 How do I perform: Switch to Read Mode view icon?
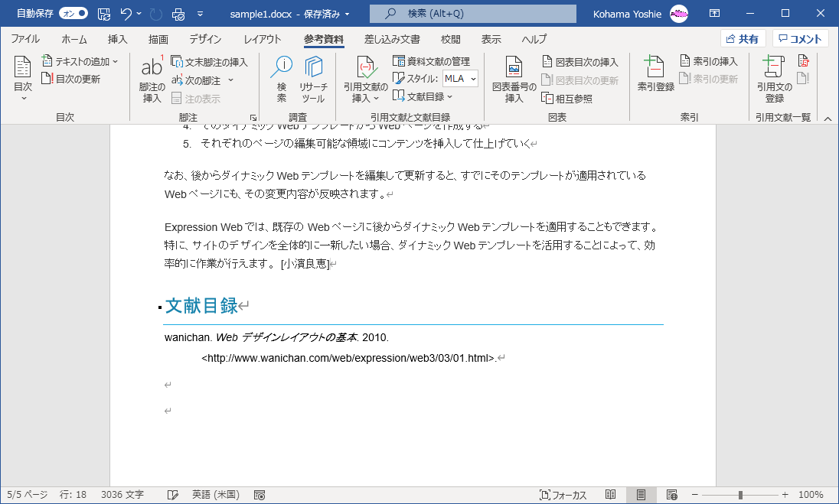point(611,495)
